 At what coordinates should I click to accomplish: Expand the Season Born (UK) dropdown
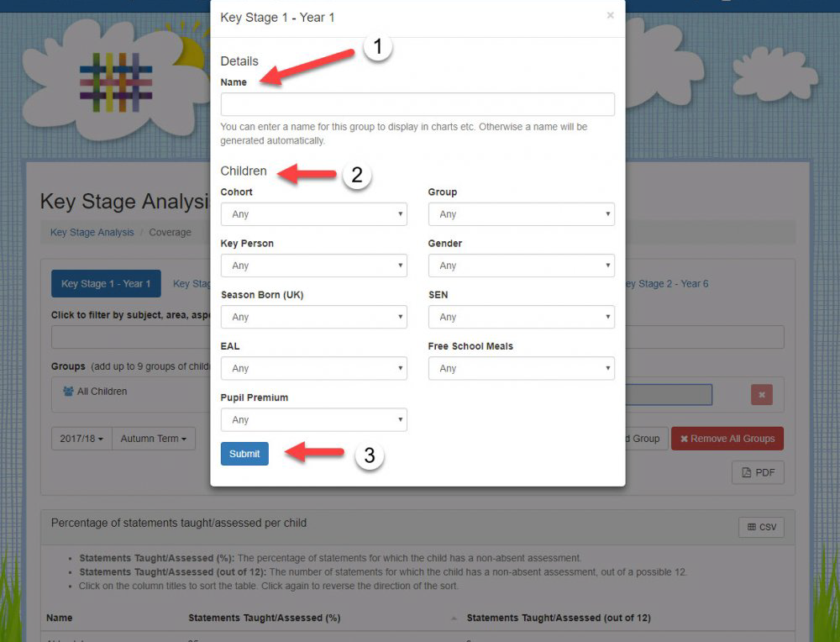click(313, 317)
